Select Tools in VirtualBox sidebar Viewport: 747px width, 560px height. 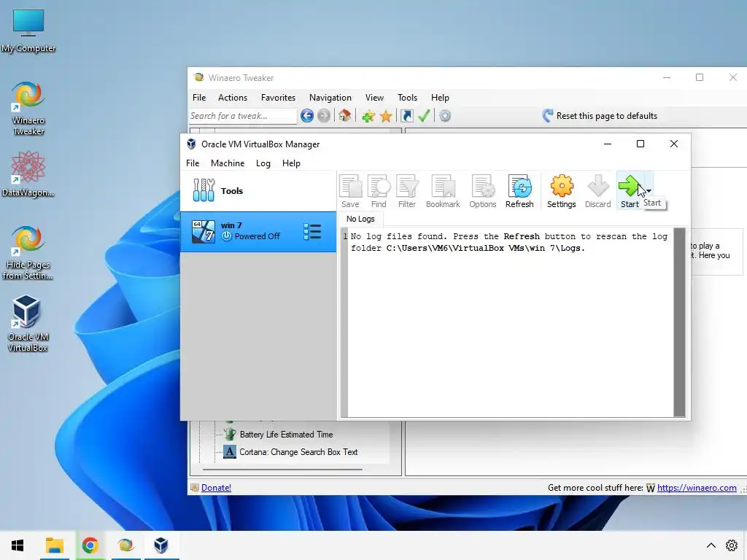258,191
